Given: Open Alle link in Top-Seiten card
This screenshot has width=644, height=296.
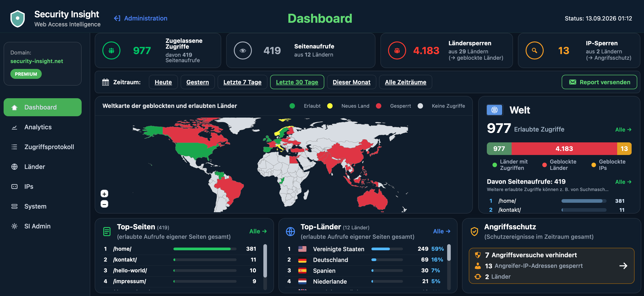Looking at the screenshot, I should click(x=258, y=231).
